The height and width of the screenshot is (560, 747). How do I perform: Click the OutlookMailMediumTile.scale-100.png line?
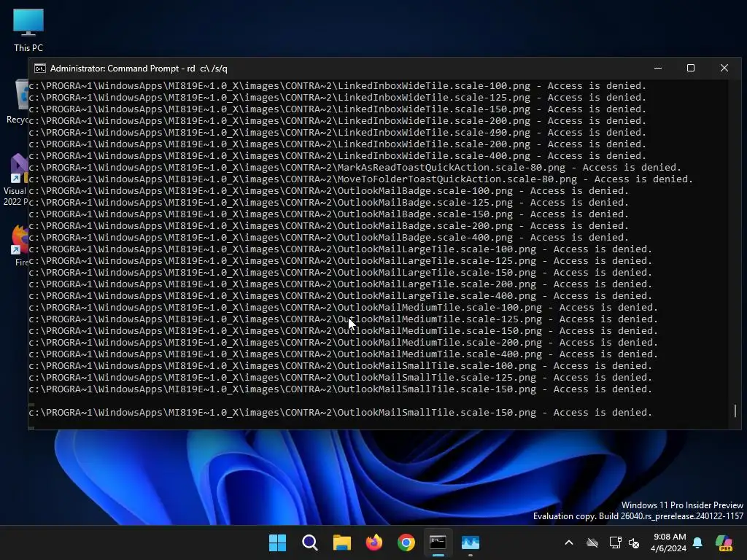[x=343, y=307]
